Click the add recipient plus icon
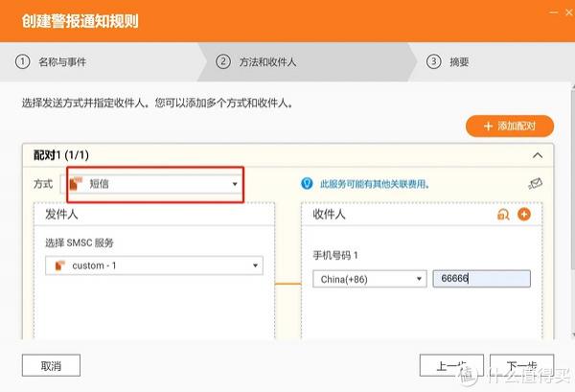 [x=523, y=215]
